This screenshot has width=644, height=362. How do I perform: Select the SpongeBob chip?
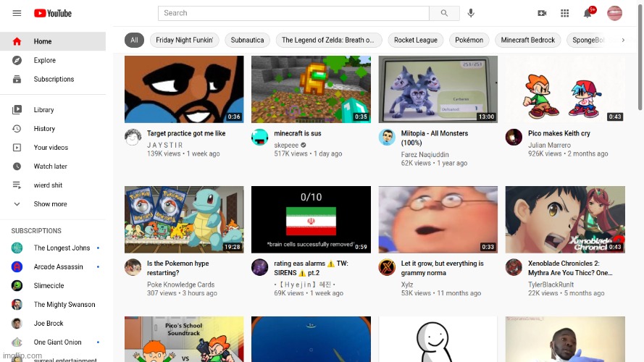[589, 41]
